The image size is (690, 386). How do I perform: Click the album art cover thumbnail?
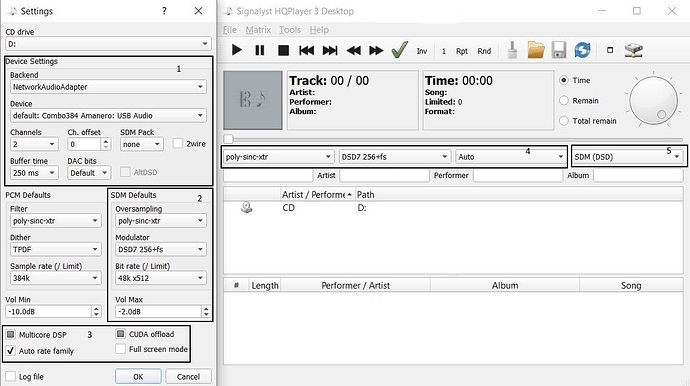(x=253, y=100)
